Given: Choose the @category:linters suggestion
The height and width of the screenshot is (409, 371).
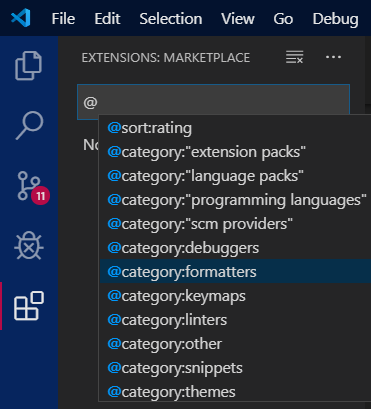Looking at the screenshot, I should click(x=235, y=320).
